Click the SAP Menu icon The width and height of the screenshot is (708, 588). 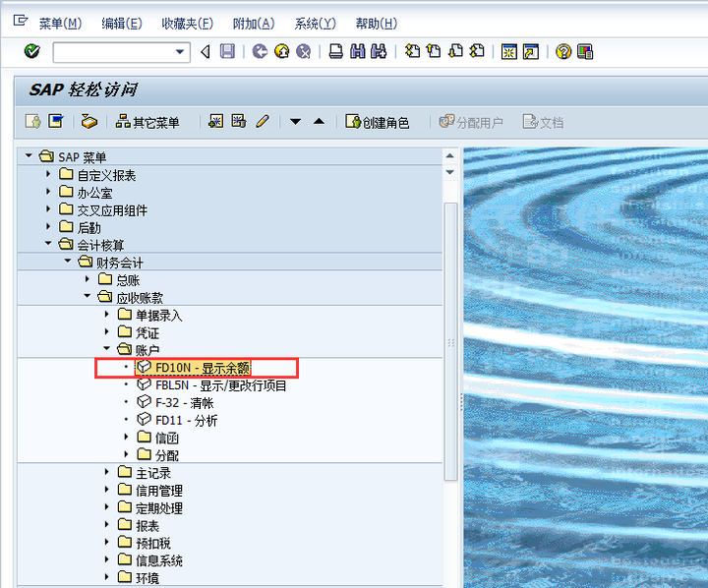pos(56,121)
